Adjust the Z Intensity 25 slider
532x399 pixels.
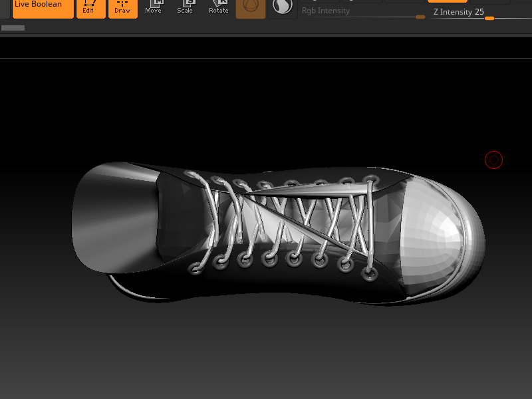pos(480,13)
